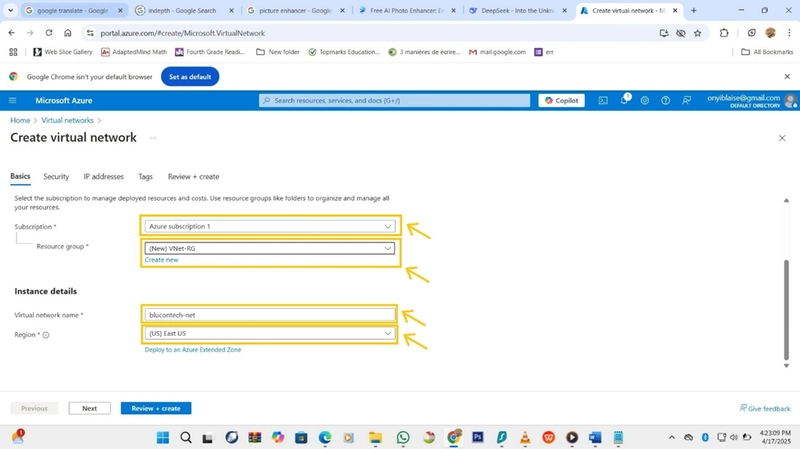The width and height of the screenshot is (800, 449).
Task: Expand the Region dropdown
Action: click(x=270, y=333)
